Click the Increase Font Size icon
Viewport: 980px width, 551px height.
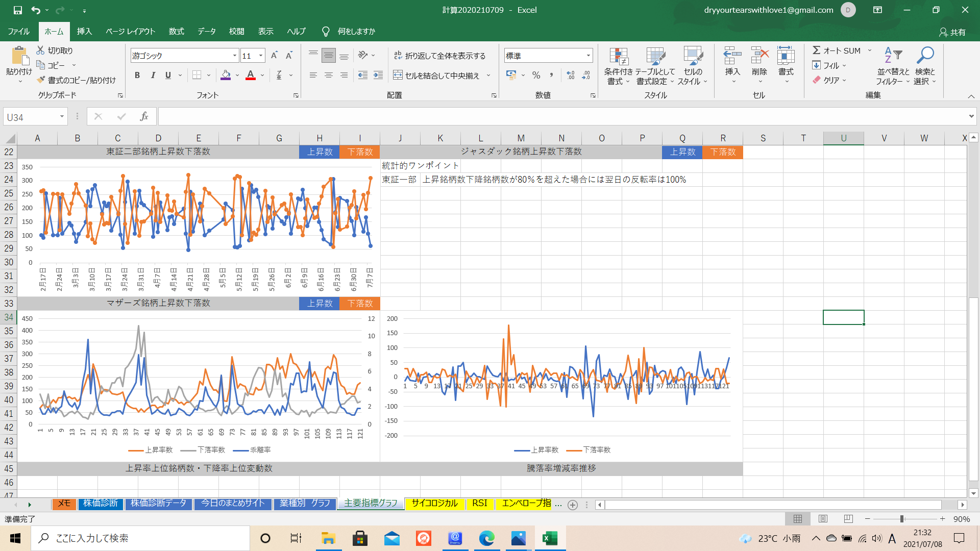(274, 56)
